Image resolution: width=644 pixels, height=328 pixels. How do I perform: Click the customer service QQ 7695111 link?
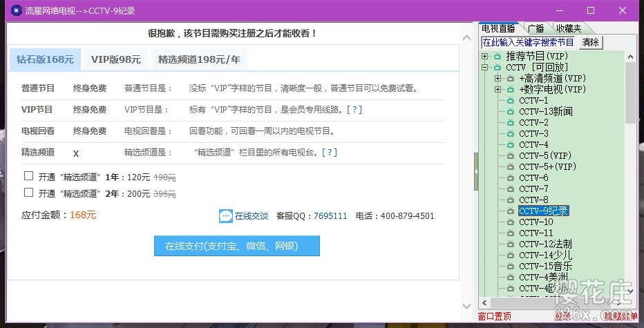point(330,216)
